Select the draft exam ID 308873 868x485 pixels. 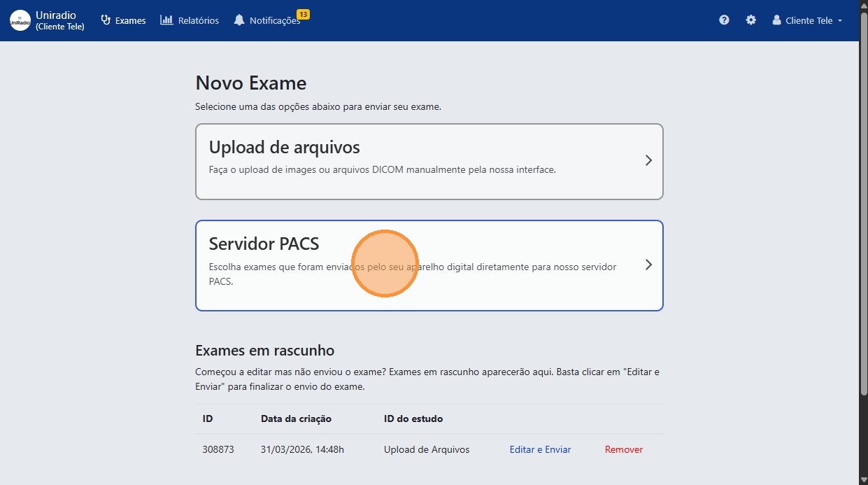[x=218, y=449]
